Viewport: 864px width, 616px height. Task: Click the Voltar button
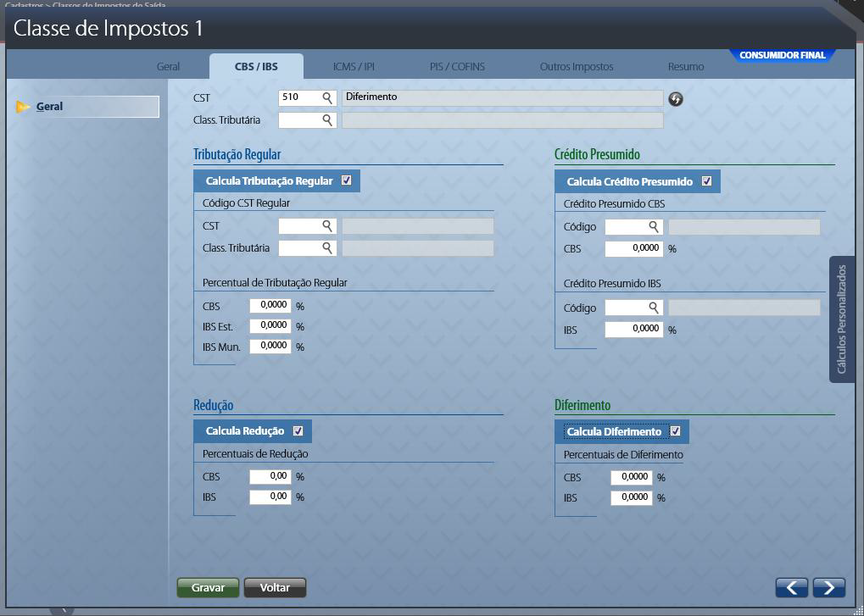click(275, 587)
